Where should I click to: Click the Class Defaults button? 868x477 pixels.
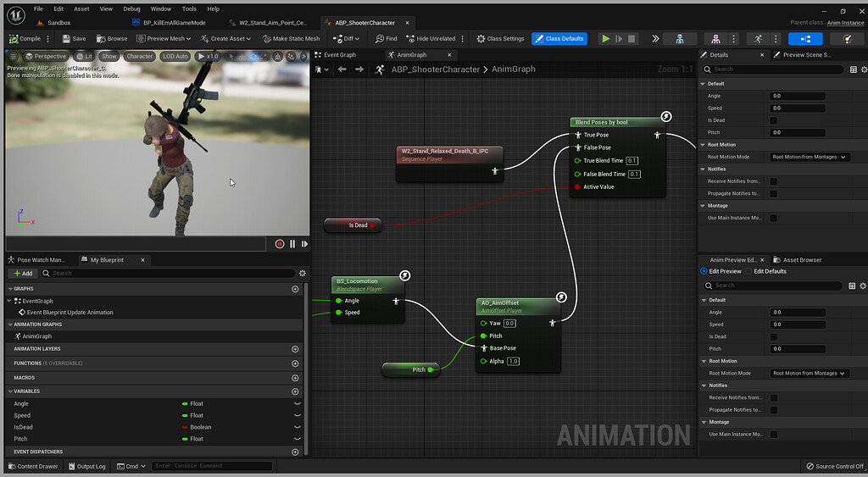tap(559, 39)
